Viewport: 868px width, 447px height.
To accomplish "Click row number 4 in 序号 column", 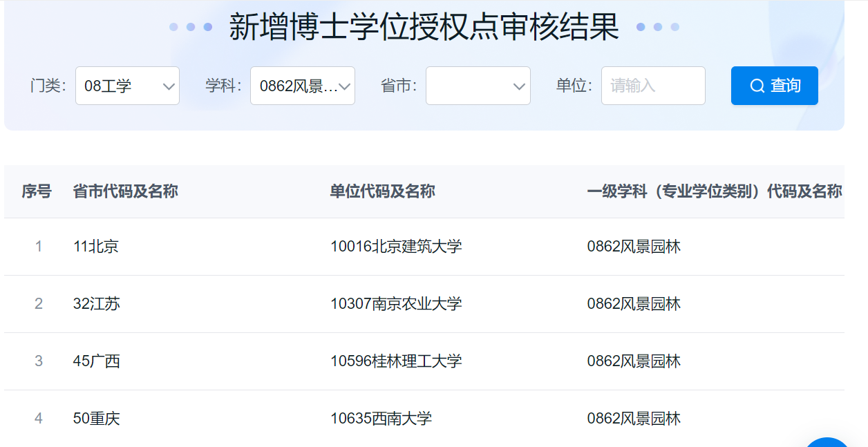I will pos(39,418).
